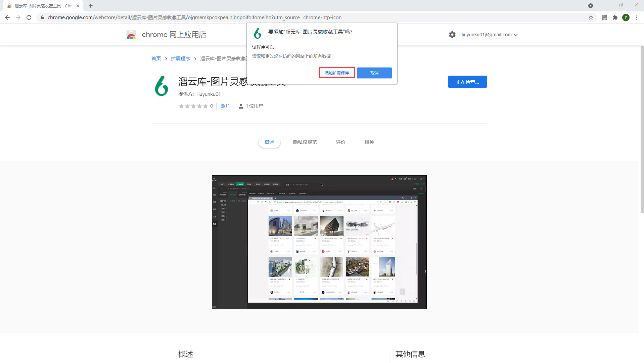Click the chrome 网上应用店 title

174,35
